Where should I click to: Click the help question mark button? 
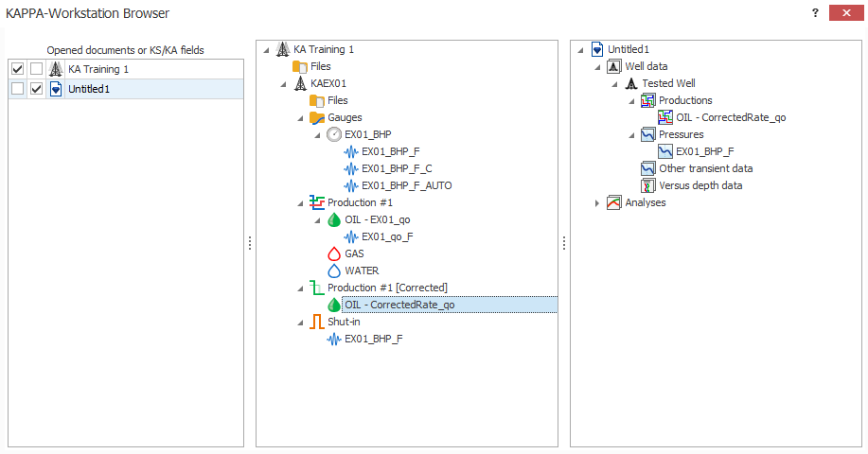pos(815,12)
